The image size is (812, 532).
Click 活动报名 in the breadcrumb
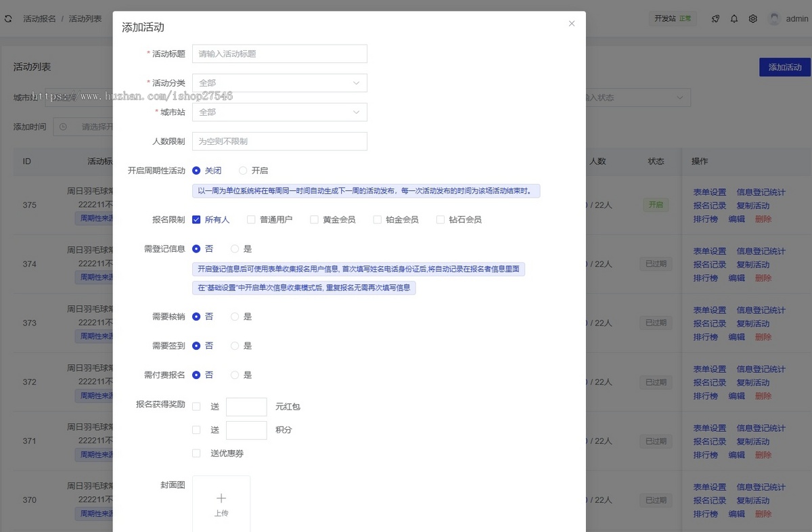pos(40,18)
